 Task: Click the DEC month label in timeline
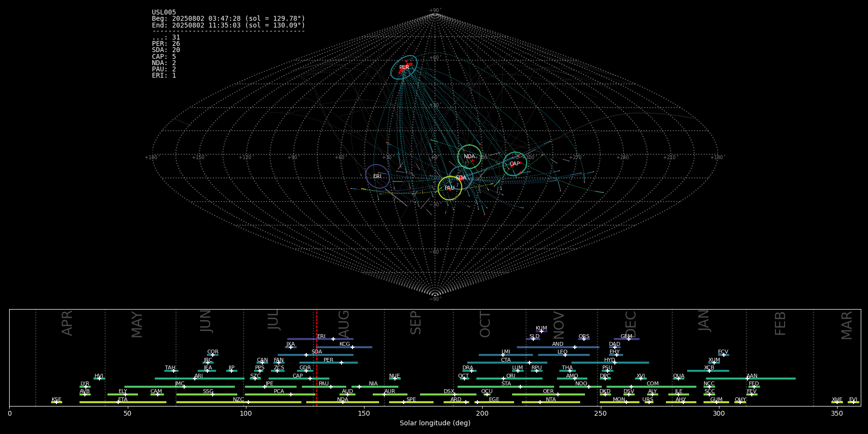click(x=630, y=324)
